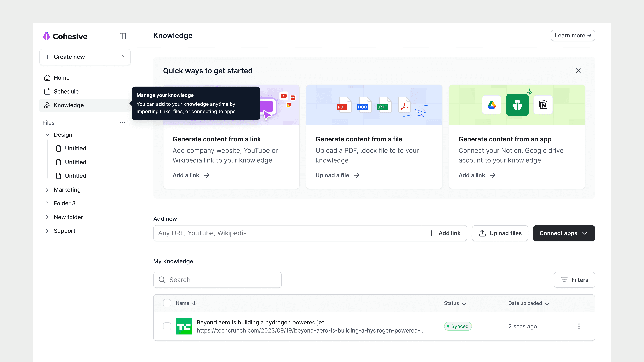Open the Connect apps dropdown
This screenshot has height=362, width=644.
[x=564, y=233]
